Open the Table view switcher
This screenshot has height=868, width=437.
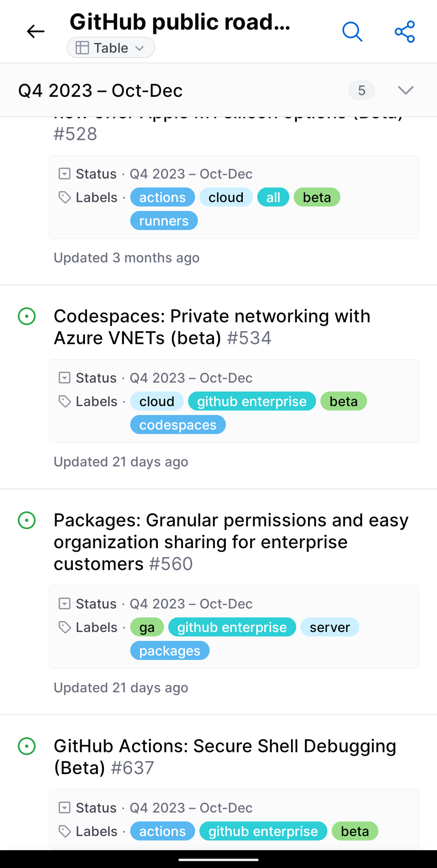tap(110, 47)
